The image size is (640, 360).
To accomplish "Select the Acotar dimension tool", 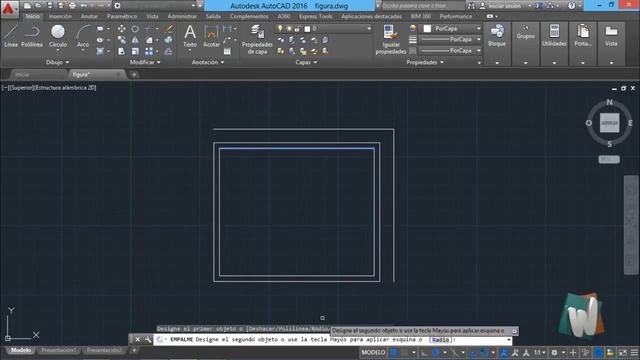I will [x=211, y=36].
